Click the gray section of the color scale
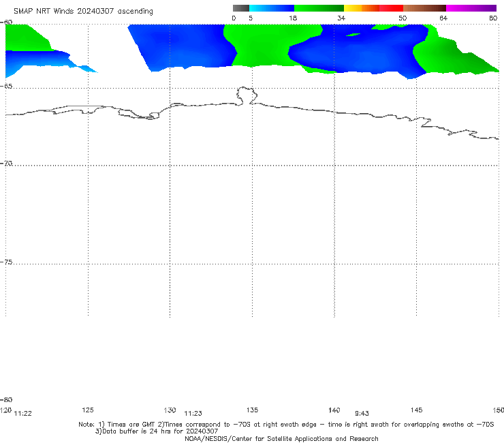Image resolution: width=504 pixels, height=443 pixels. click(x=240, y=8)
